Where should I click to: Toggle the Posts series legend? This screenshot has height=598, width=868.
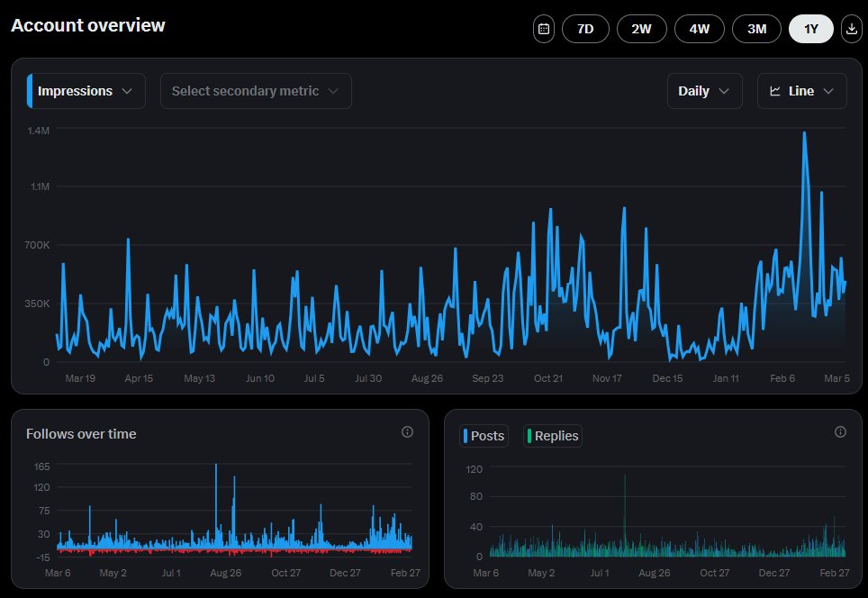tap(484, 436)
